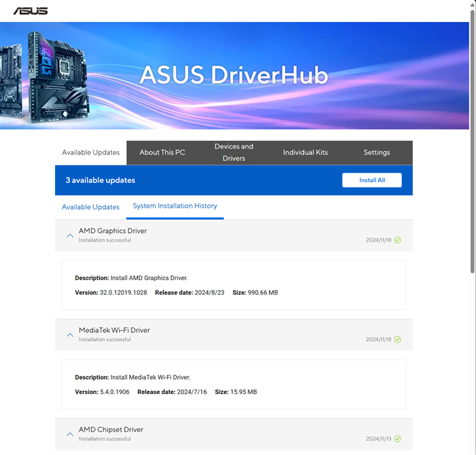The height and width of the screenshot is (455, 476).
Task: Click the AMD Graphics Driver title
Action: coord(112,231)
